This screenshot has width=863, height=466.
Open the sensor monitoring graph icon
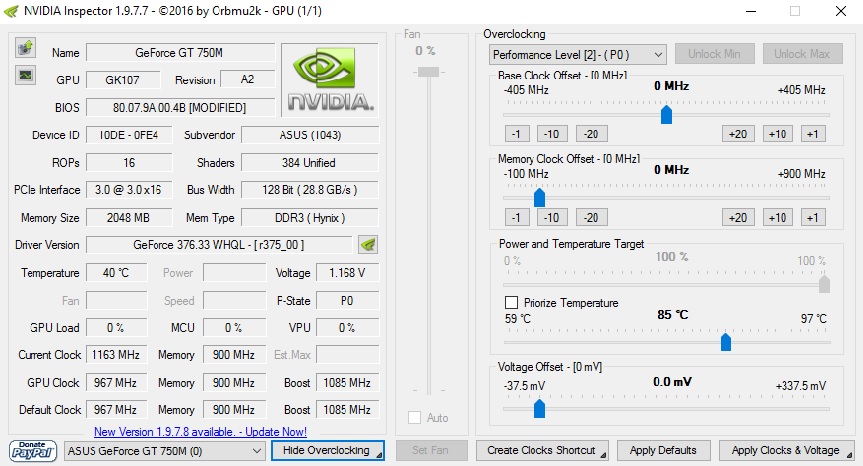point(25,75)
